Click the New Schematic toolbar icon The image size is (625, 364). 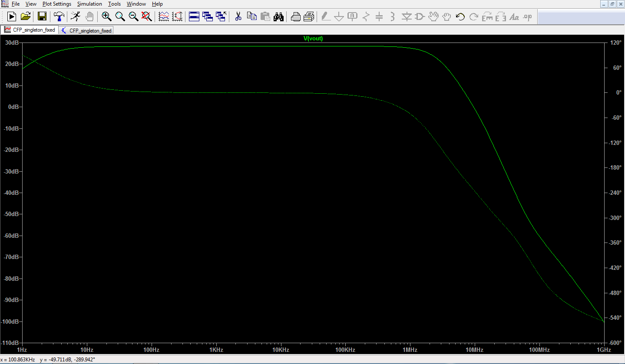(x=12, y=17)
